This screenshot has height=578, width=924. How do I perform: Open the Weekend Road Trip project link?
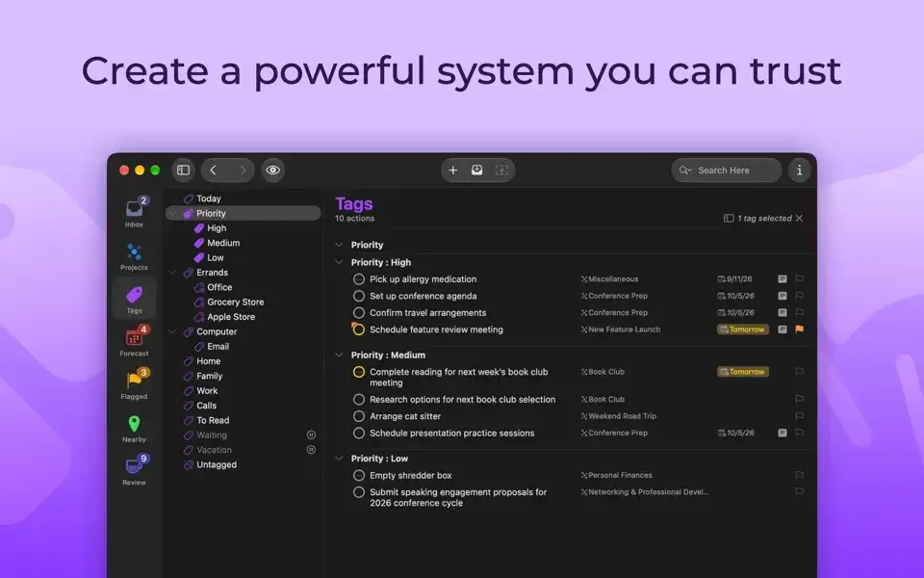618,416
